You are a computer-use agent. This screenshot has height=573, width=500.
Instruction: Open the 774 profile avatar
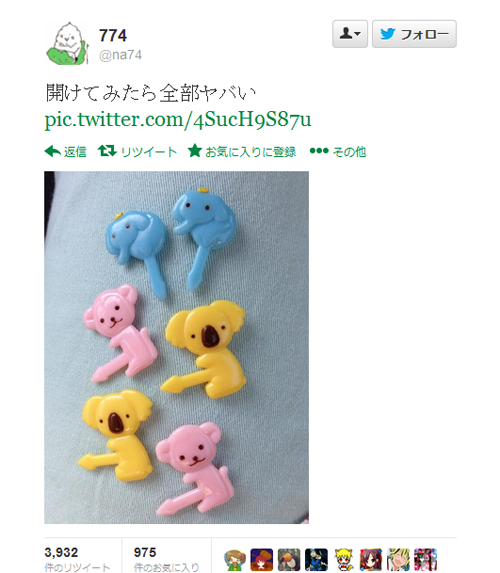(x=67, y=43)
